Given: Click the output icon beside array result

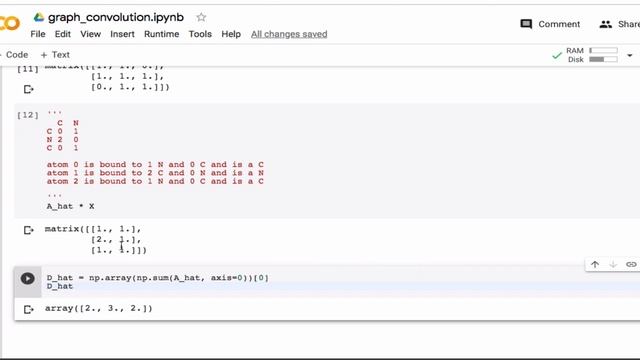Looking at the screenshot, I should click(28, 309).
